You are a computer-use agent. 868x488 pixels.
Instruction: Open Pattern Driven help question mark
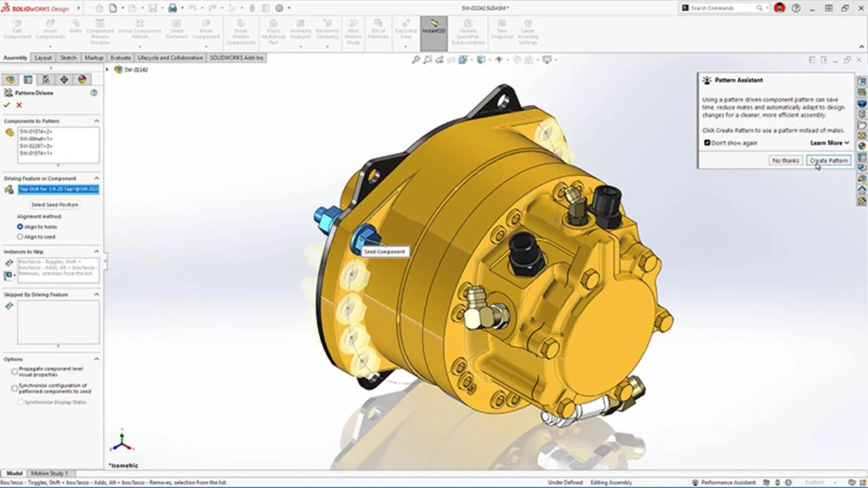point(94,93)
